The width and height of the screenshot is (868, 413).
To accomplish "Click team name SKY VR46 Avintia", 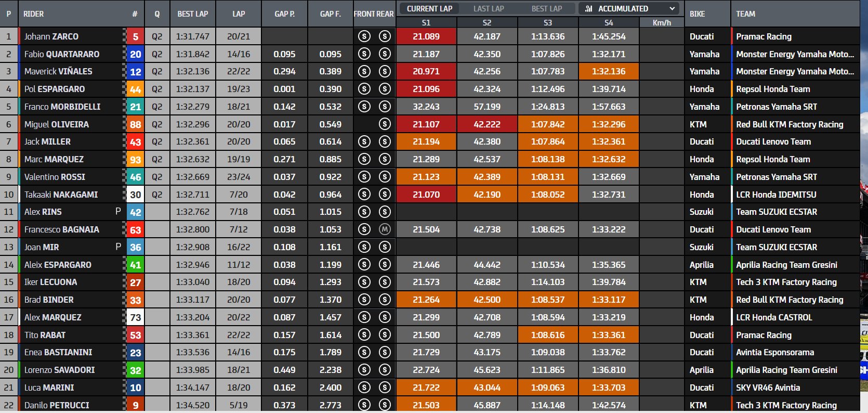I will click(768, 388).
